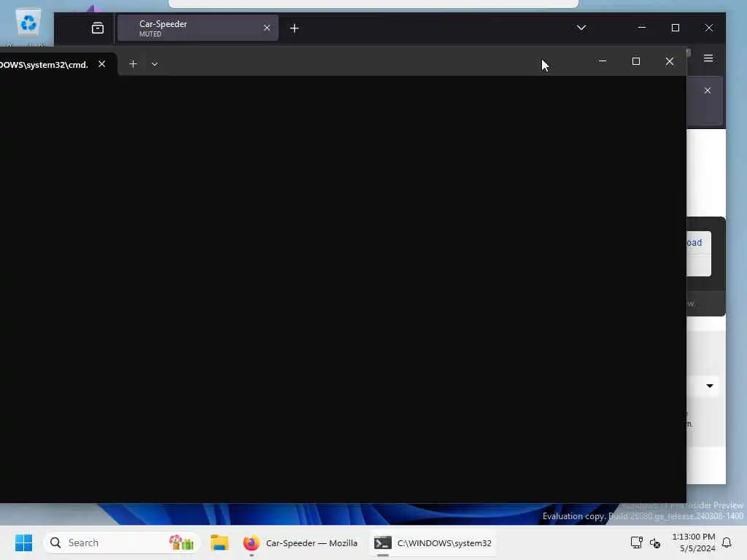Open a new tab in Firefox

click(295, 28)
